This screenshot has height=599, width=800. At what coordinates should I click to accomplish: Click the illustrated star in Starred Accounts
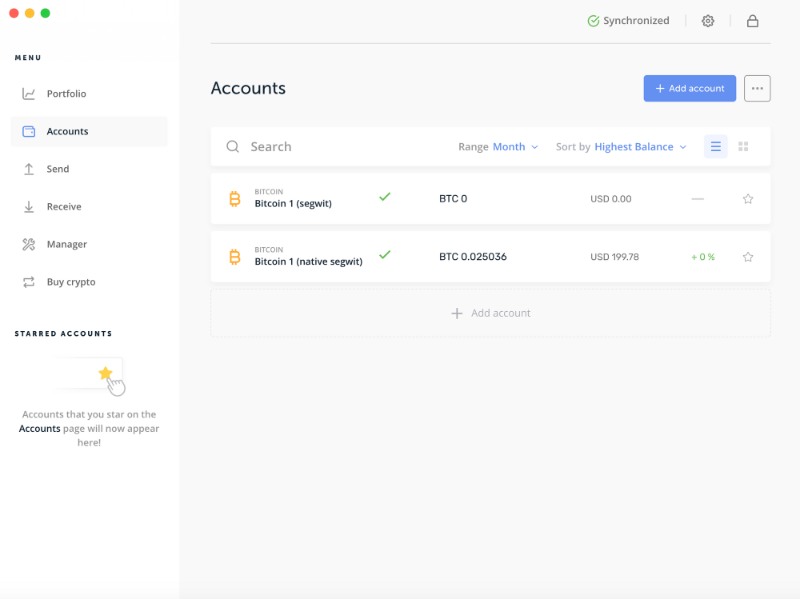(105, 373)
